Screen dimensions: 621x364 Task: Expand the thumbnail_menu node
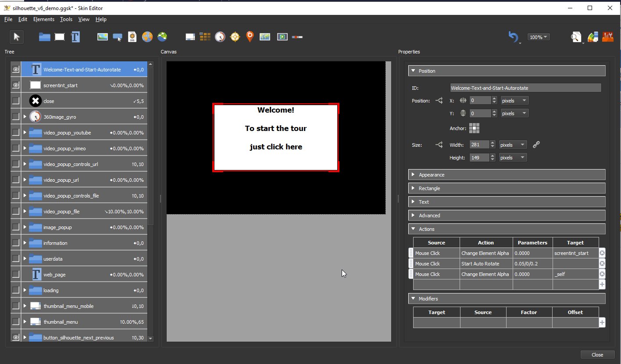(x=25, y=322)
